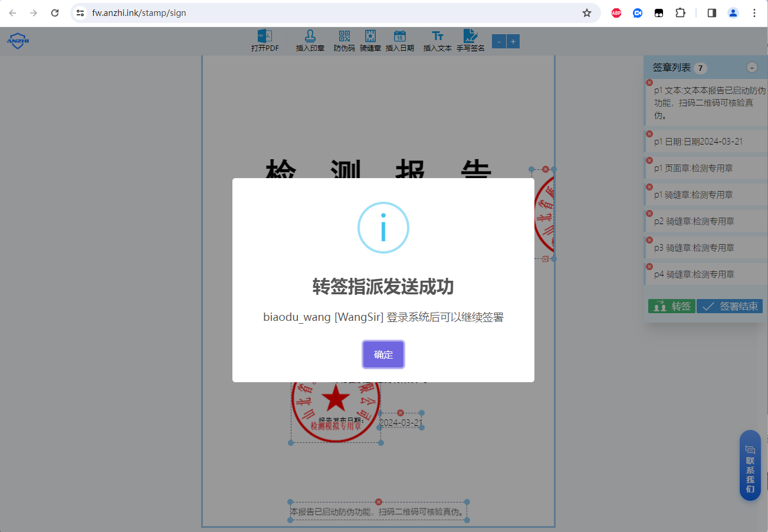Open the 防伪码 anti-counterfeit code tool
The image size is (768, 532).
tap(344, 40)
